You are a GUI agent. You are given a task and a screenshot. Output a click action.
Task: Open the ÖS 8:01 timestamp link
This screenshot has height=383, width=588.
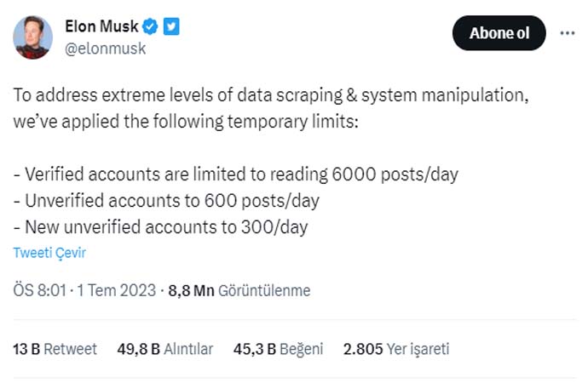point(40,290)
